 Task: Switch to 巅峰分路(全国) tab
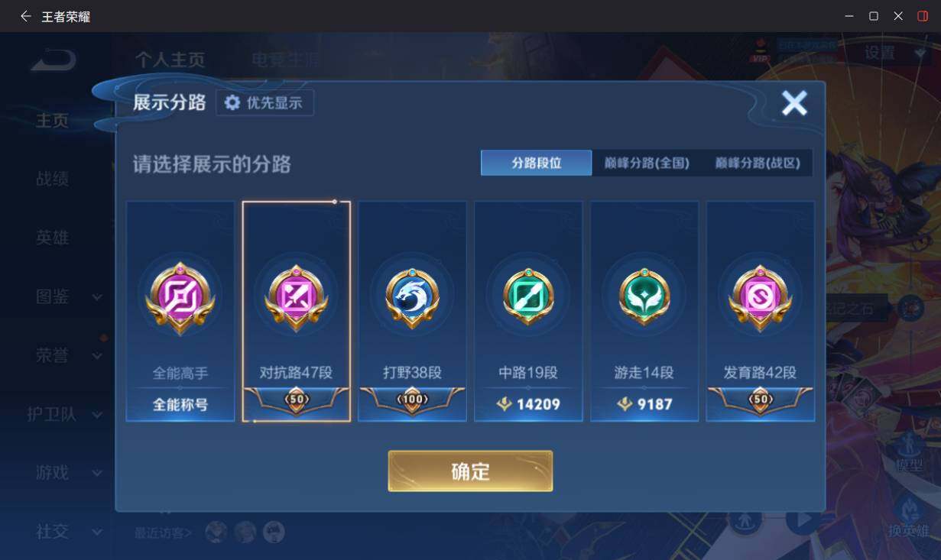647,163
